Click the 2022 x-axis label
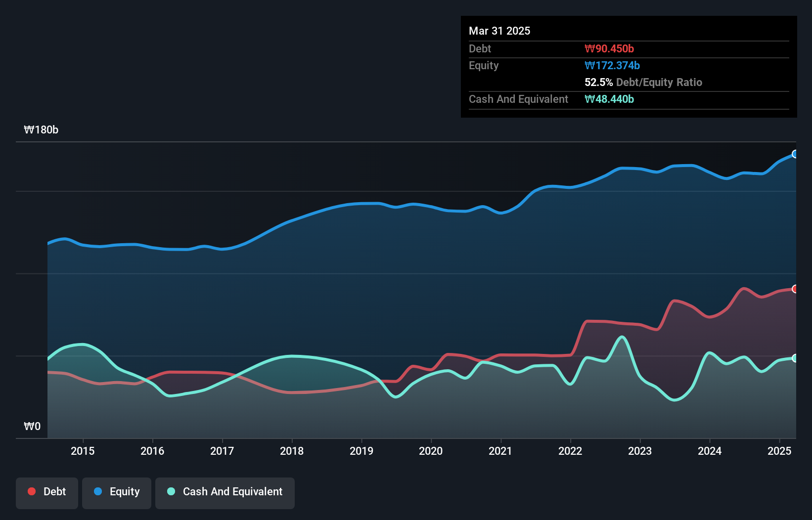The height and width of the screenshot is (520, 812). [570, 451]
